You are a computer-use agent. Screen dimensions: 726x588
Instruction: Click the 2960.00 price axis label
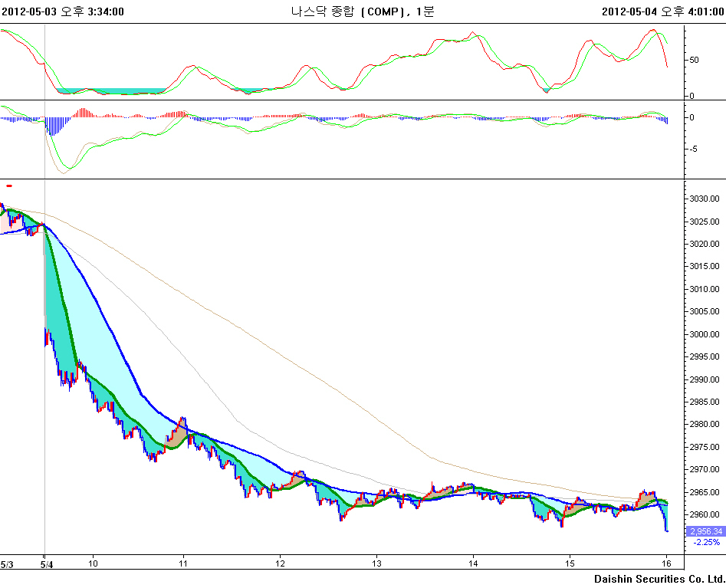pyautogui.click(x=705, y=514)
